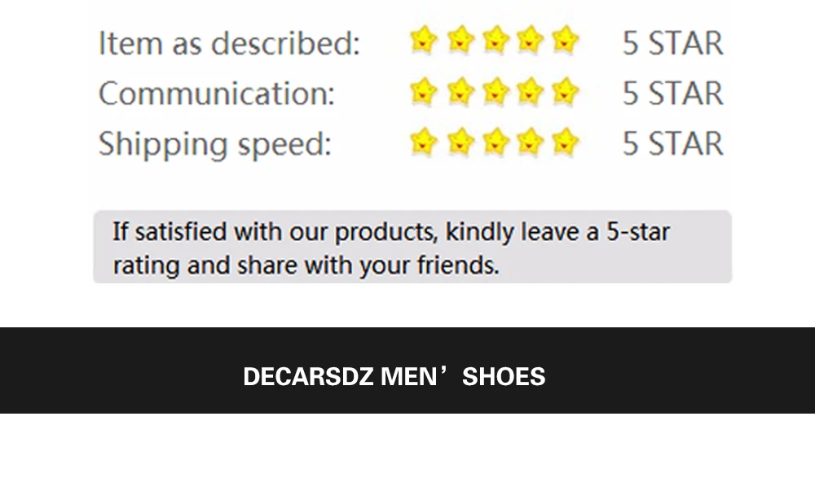Click fifth star in Item as described row

[565, 39]
